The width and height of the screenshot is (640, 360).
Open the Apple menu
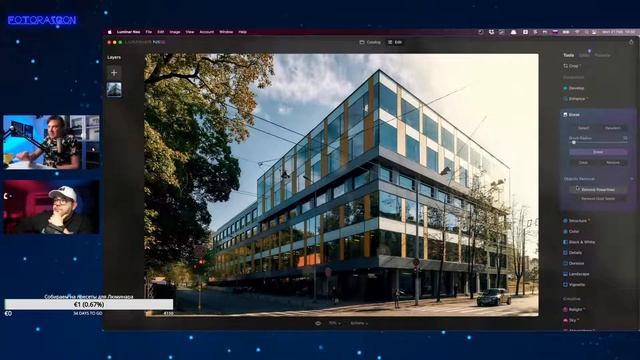(109, 32)
